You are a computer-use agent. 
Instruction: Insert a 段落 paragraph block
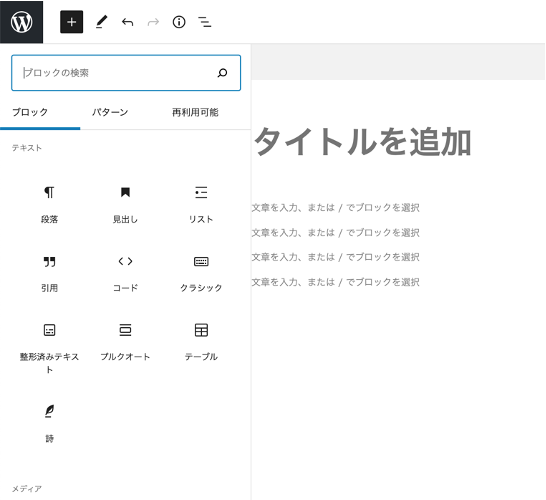pos(49,204)
